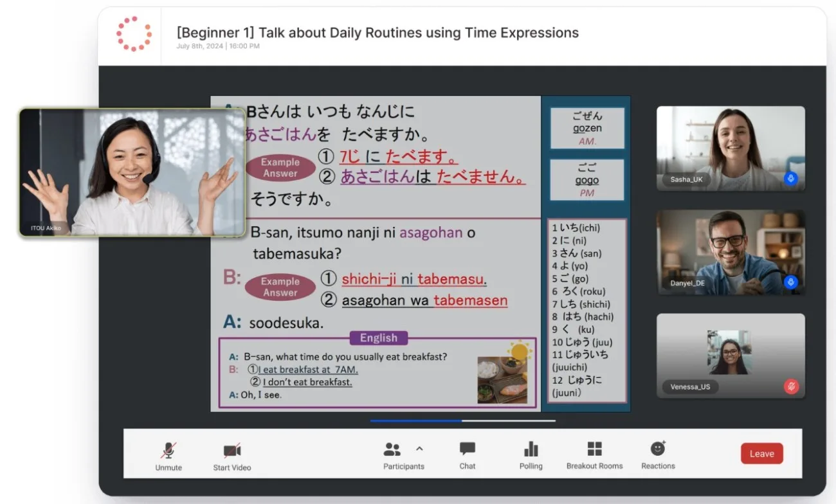
Task: Turn on camera with Start Video
Action: click(x=232, y=451)
